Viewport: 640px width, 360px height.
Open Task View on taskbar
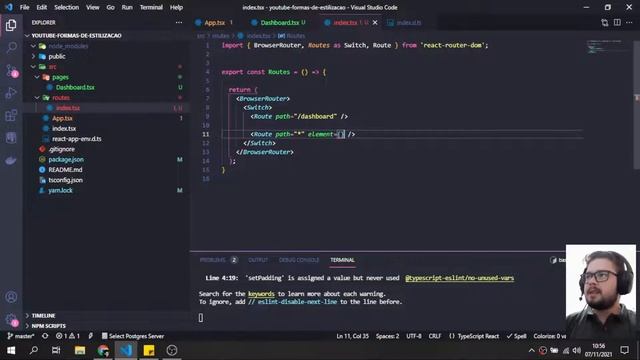56,350
